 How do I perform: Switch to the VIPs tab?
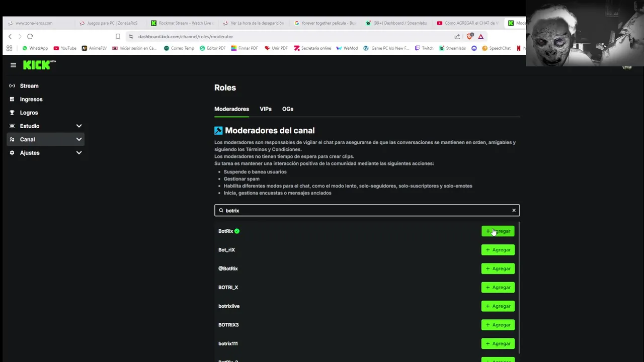pos(266,109)
